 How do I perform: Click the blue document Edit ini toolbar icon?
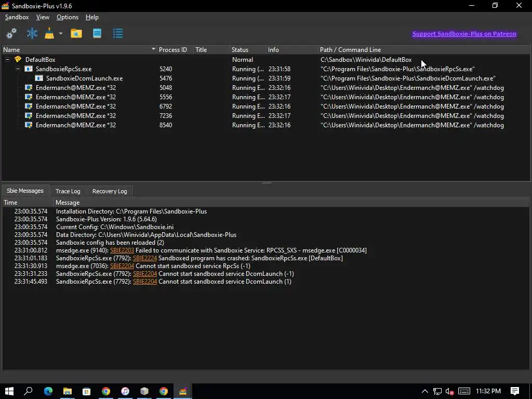pyautogui.click(x=97, y=33)
